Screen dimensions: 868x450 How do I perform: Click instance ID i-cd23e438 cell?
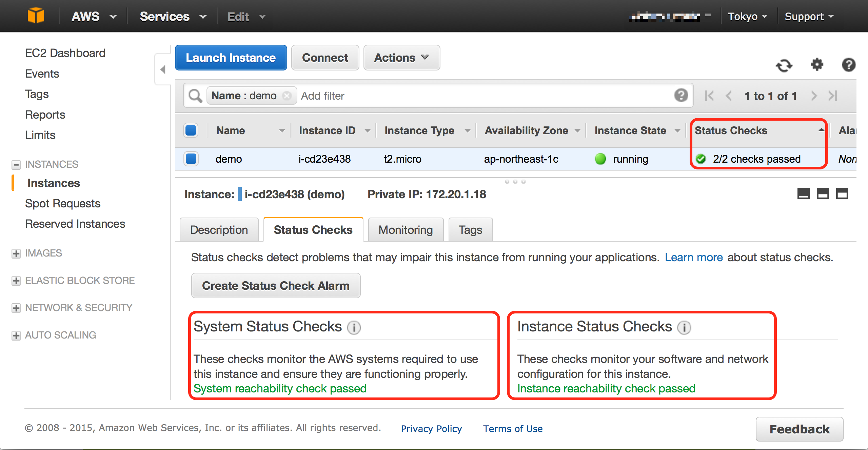coord(324,159)
